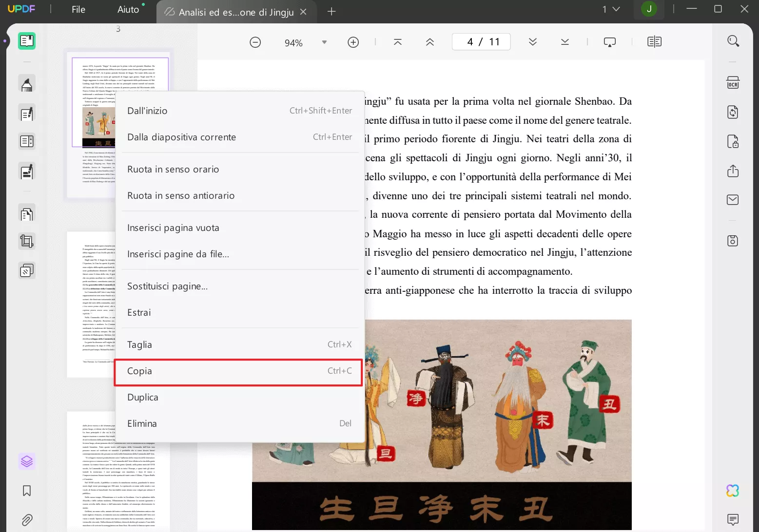
Task: Open the Organize Pages tool
Action: (27, 214)
